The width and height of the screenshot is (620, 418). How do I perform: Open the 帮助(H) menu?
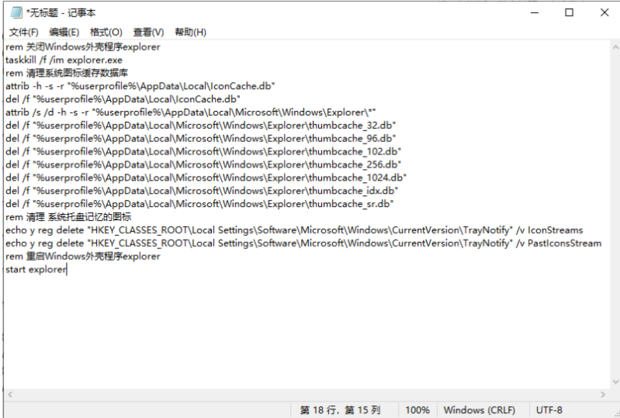coord(191,32)
